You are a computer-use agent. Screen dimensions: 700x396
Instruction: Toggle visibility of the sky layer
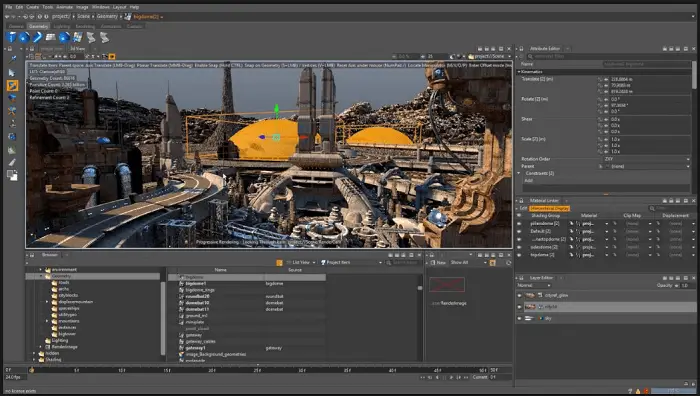pyautogui.click(x=519, y=318)
